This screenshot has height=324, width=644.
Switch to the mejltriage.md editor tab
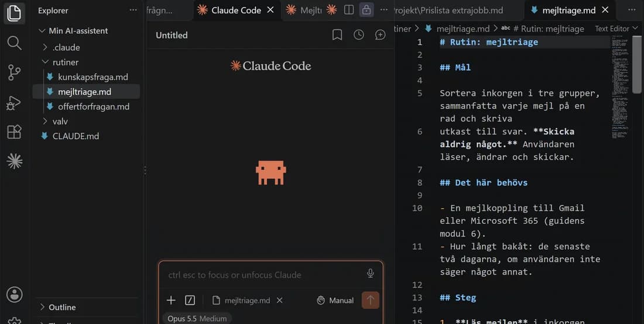(x=569, y=10)
